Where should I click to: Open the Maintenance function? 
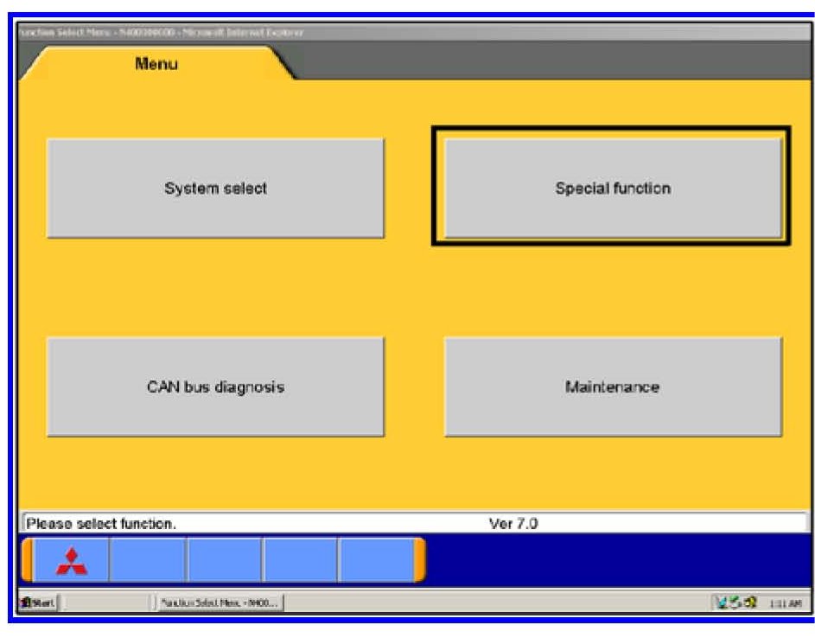[613, 386]
